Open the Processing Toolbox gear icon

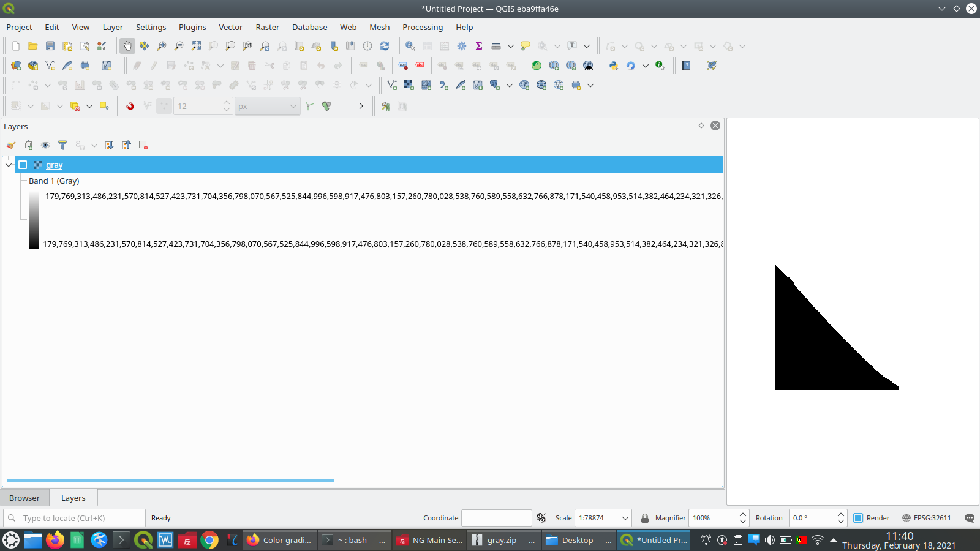coord(461,46)
